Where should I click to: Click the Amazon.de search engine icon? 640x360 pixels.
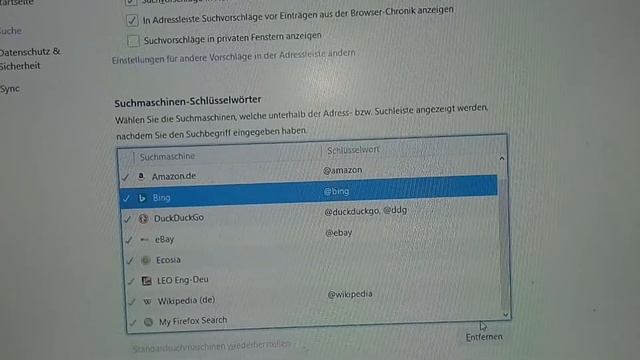(x=141, y=176)
